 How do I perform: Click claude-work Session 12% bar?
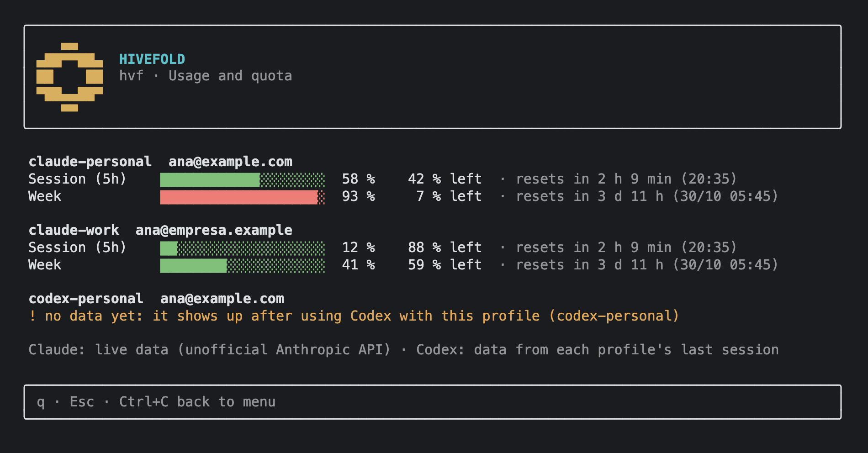click(243, 248)
